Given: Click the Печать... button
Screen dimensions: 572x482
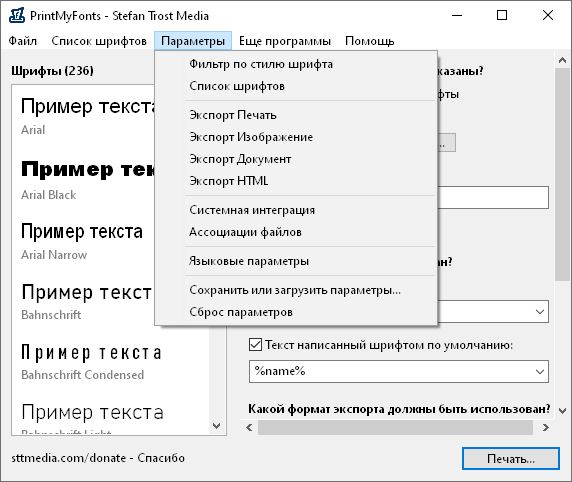Looking at the screenshot, I should (x=511, y=459).
